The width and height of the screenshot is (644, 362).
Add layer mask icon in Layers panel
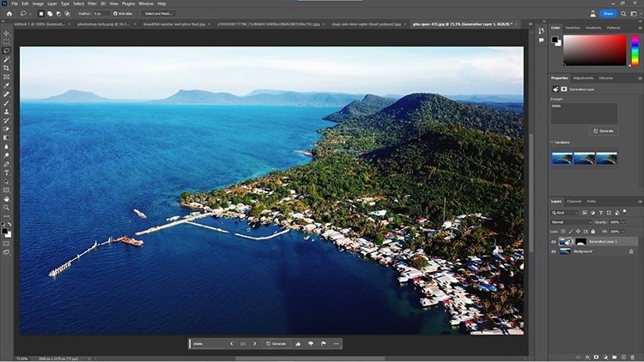coord(597,358)
